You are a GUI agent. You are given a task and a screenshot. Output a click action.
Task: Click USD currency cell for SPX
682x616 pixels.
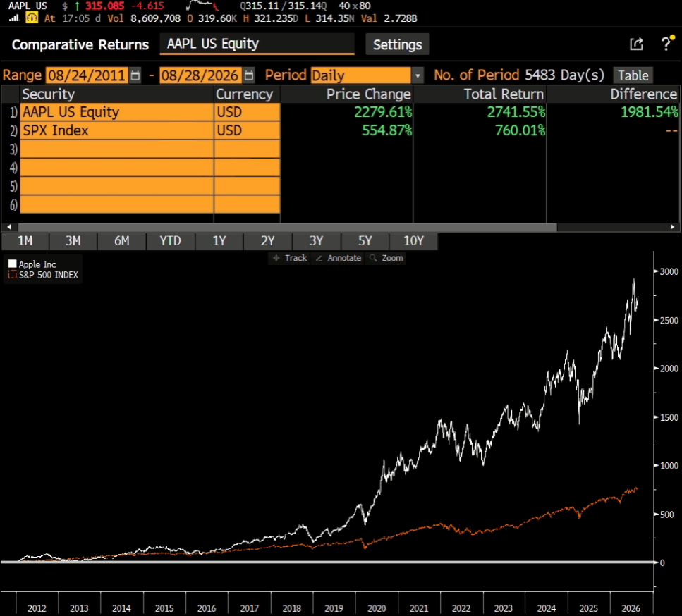[x=247, y=130]
